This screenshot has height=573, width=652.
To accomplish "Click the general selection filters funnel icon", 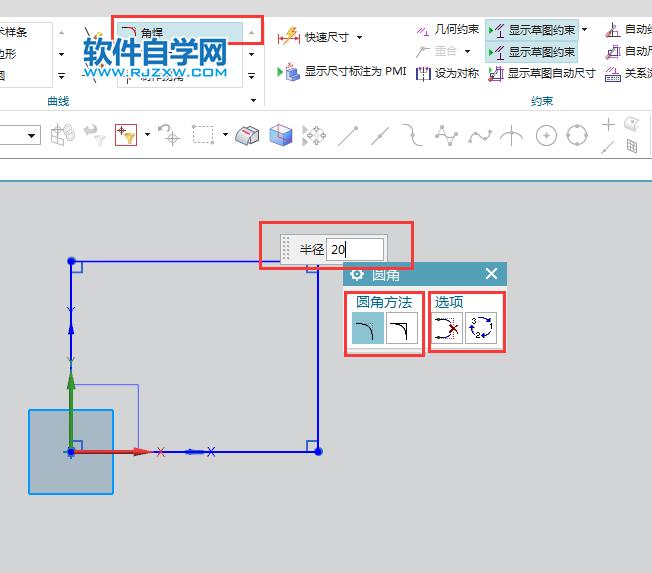I will click(x=126, y=135).
